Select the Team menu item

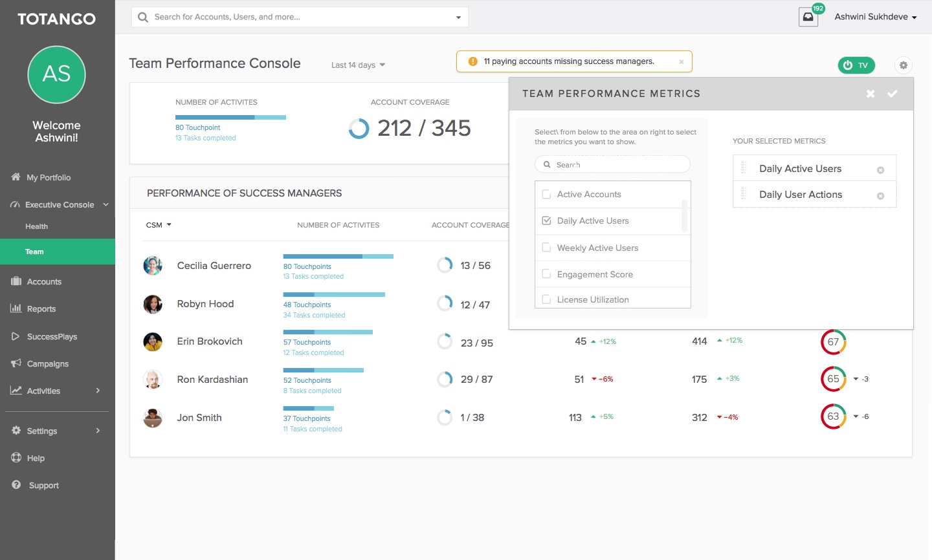pyautogui.click(x=58, y=252)
